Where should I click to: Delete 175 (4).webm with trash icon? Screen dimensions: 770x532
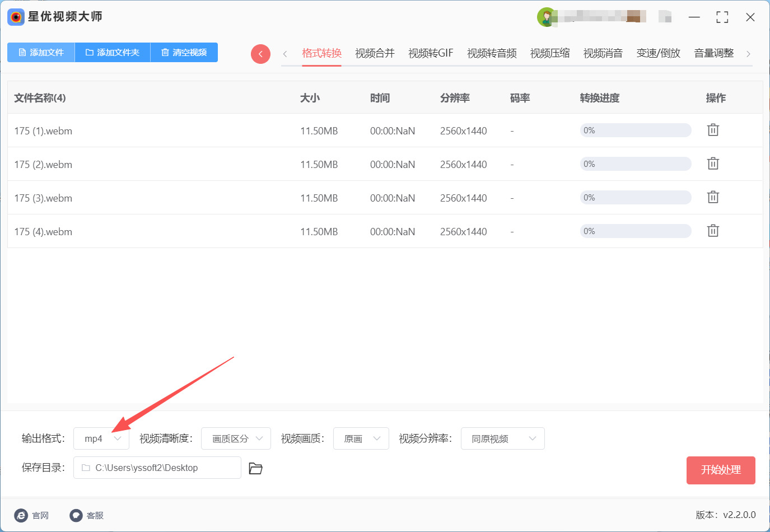click(712, 231)
